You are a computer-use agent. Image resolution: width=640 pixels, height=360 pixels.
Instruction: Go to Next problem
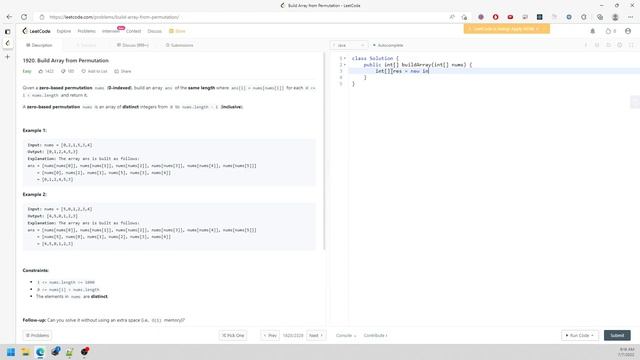[x=316, y=336]
